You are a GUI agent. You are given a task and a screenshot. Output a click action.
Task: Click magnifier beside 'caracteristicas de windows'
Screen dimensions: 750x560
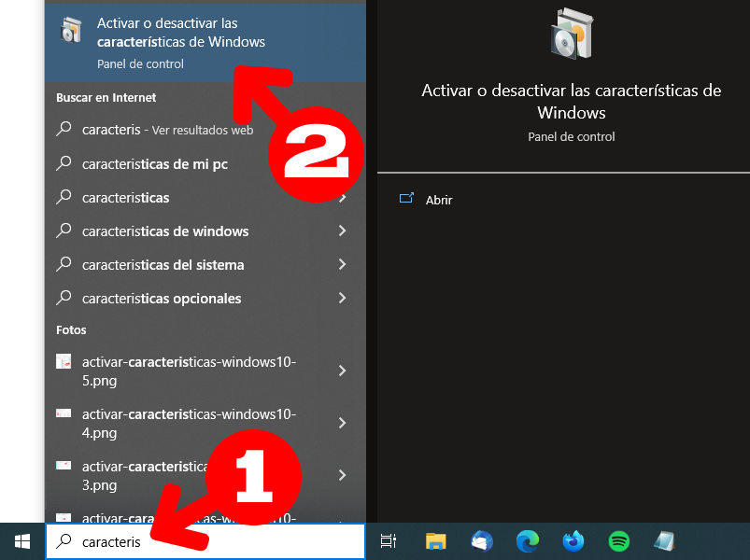coord(64,231)
